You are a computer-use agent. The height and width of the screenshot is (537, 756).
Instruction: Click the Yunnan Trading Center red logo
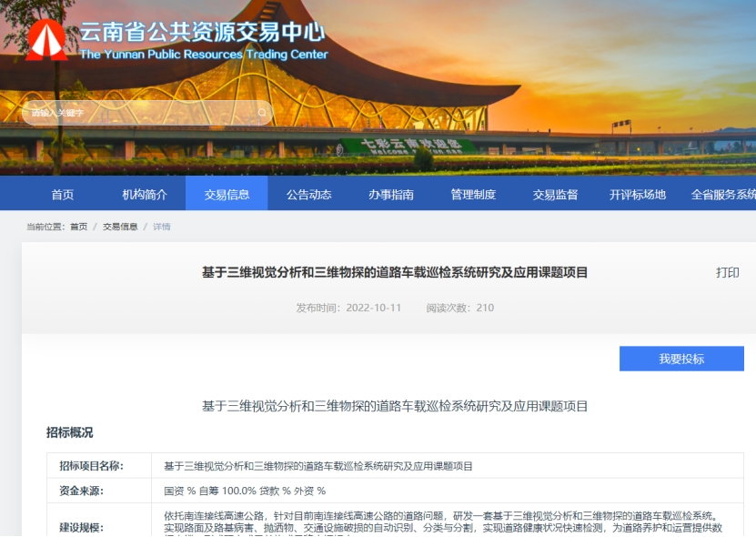pyautogui.click(x=45, y=40)
